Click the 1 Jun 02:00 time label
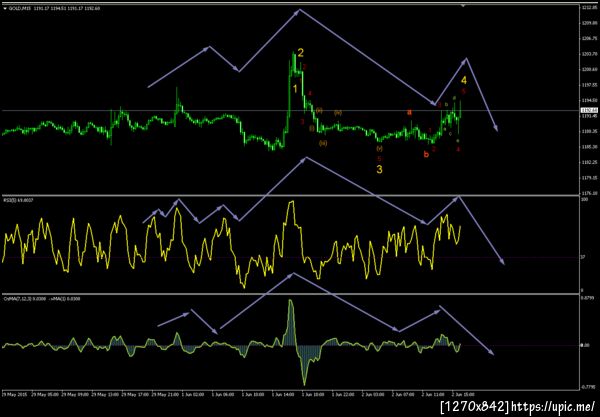Viewport: 600px width, 417px height. [x=193, y=394]
